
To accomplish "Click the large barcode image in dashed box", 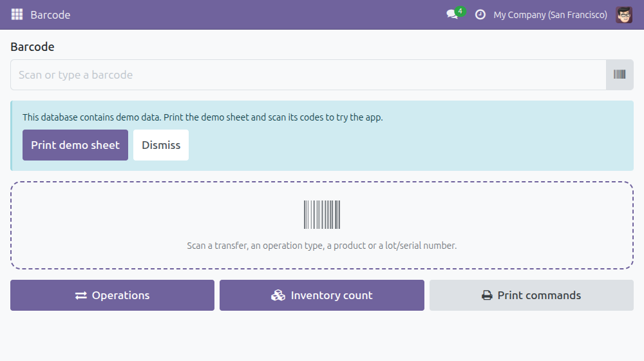I will tap(322, 215).
